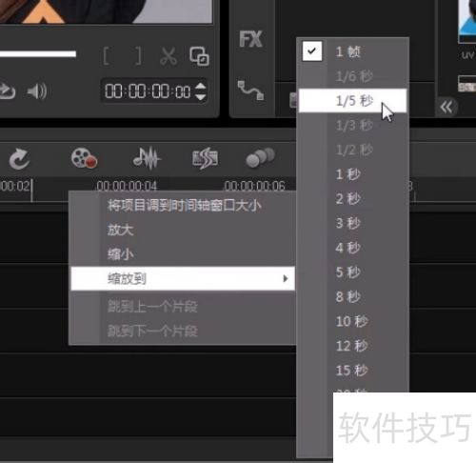Viewport: 476px width, 463px height.
Task: Open the FX filter panel
Action: [250, 39]
